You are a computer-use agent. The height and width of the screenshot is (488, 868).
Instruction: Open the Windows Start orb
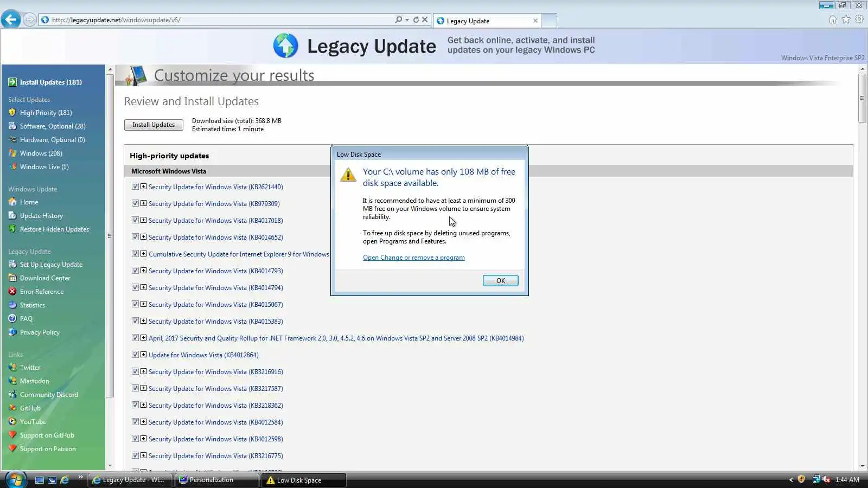coord(15,479)
